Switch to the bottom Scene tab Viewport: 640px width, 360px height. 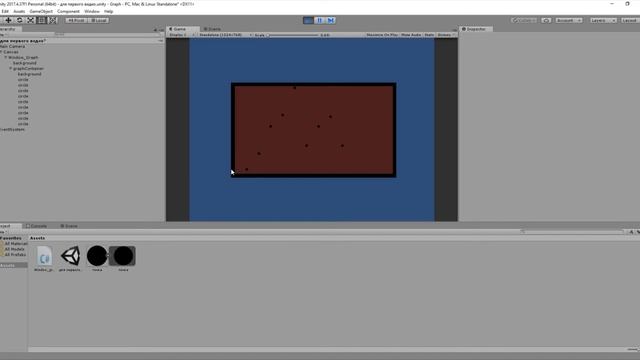[69, 226]
